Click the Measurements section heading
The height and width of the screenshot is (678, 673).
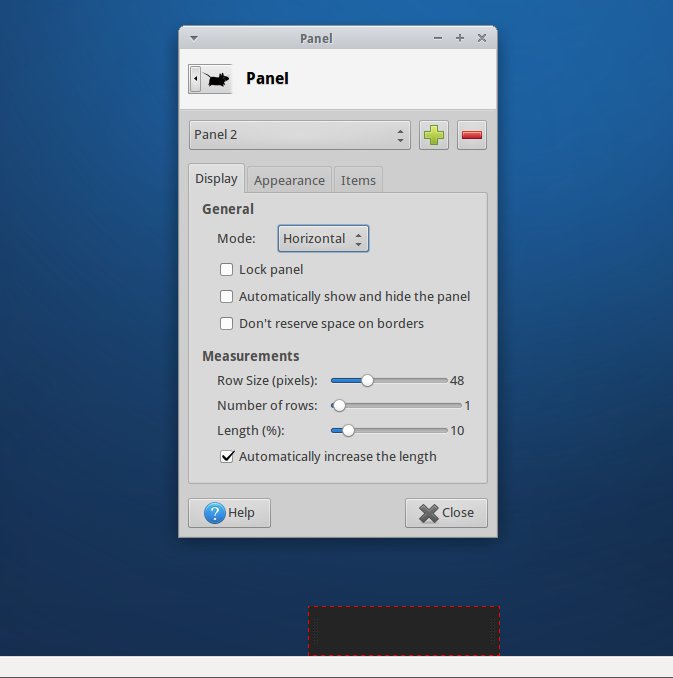pos(251,356)
